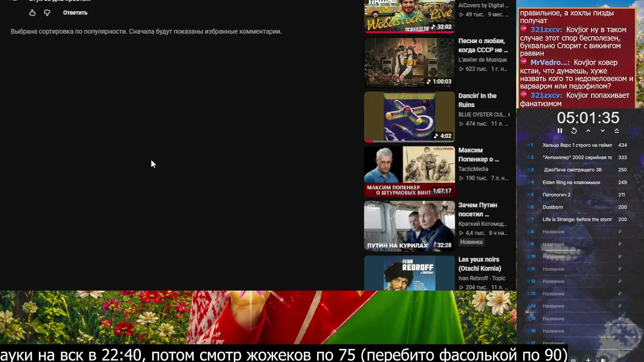This screenshot has height=362, width=644.
Task: Open the Путин на Курилах thumbnail
Action: pyautogui.click(x=409, y=226)
